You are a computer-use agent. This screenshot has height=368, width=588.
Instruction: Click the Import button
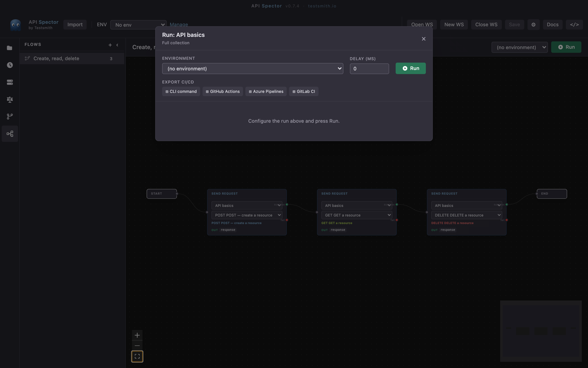pyautogui.click(x=75, y=25)
